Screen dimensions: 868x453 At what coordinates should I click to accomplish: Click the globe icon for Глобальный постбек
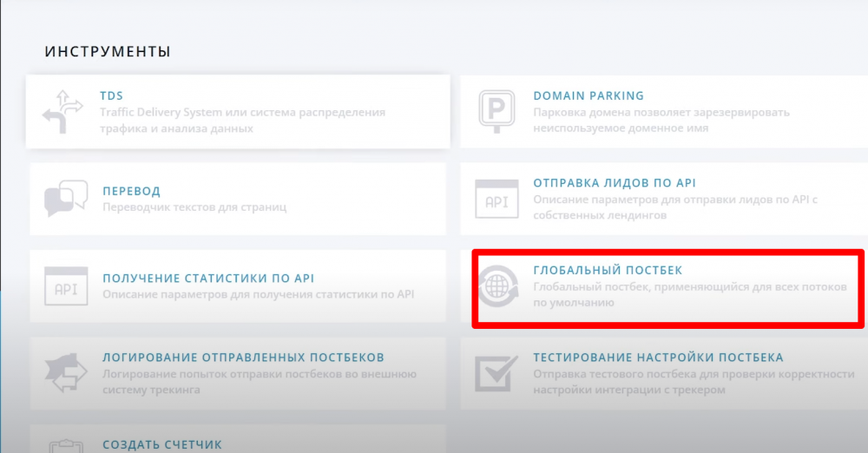498,286
